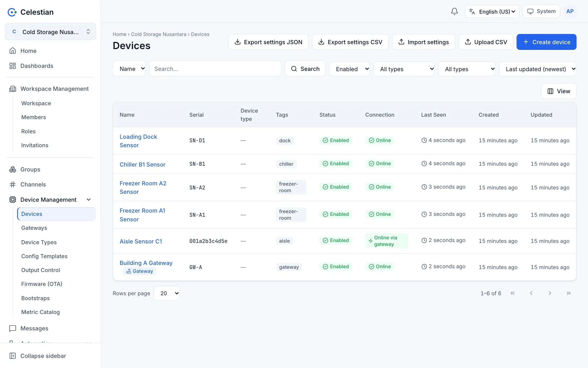Click Import settings button
Image resolution: width=588 pixels, height=368 pixels.
tap(424, 42)
